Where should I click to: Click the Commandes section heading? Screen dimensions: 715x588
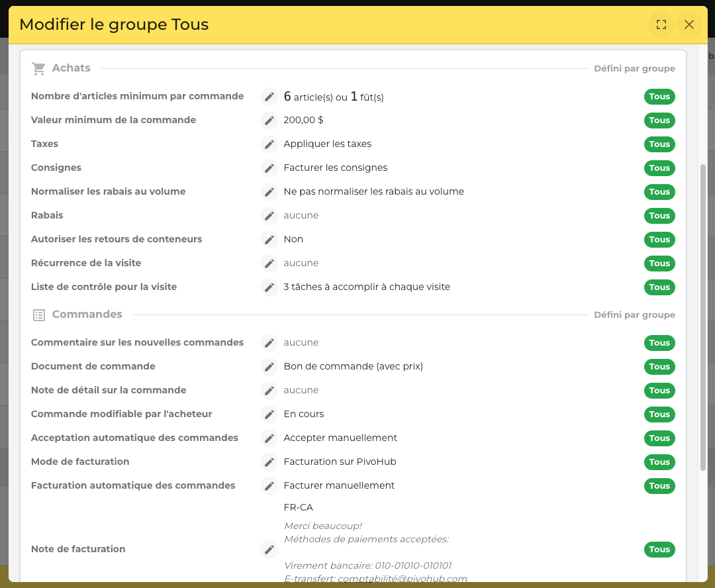(x=87, y=315)
